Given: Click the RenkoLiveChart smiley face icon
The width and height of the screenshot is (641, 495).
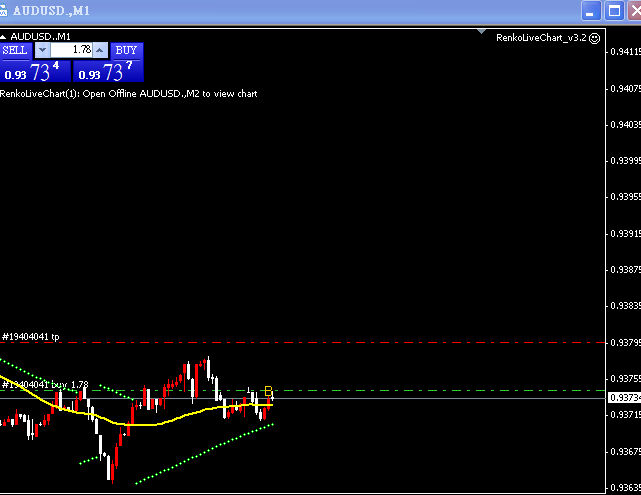Looking at the screenshot, I should [594, 38].
